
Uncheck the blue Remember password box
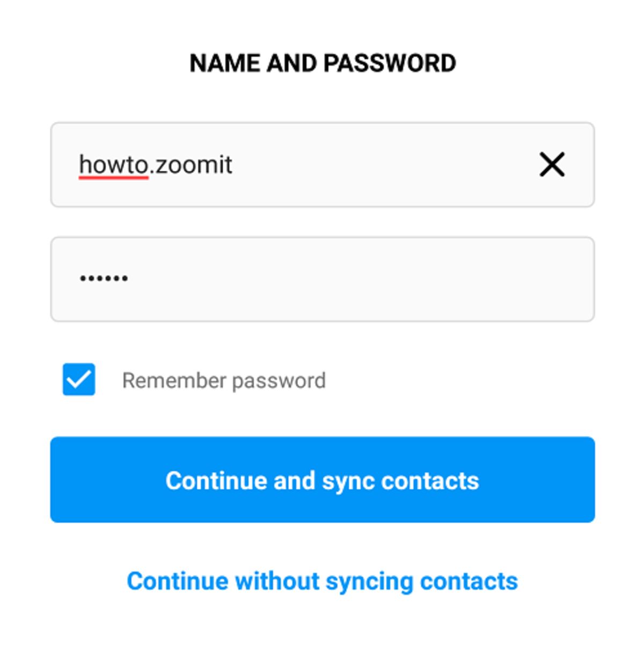tap(79, 379)
